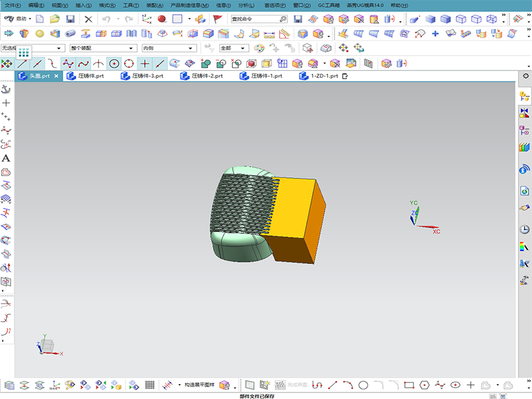Screen dimensions: 532x399
Task: Toggle the intersection cross snap option
Action: click(145, 63)
